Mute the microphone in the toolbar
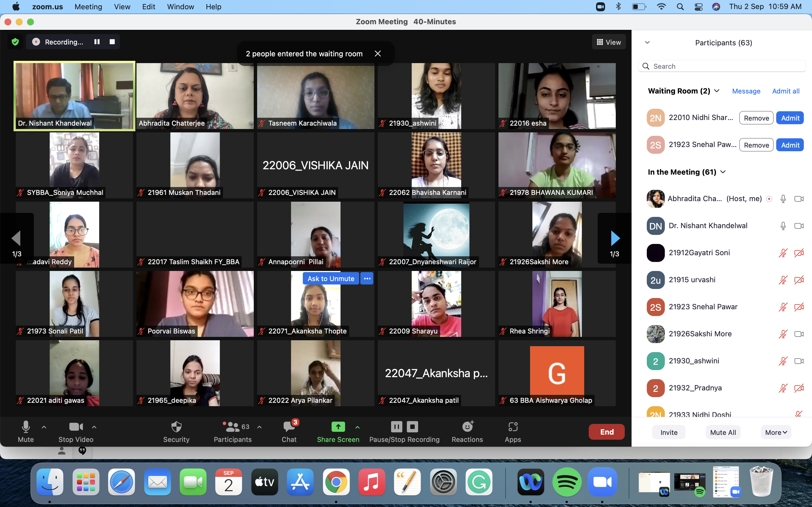 (x=26, y=432)
